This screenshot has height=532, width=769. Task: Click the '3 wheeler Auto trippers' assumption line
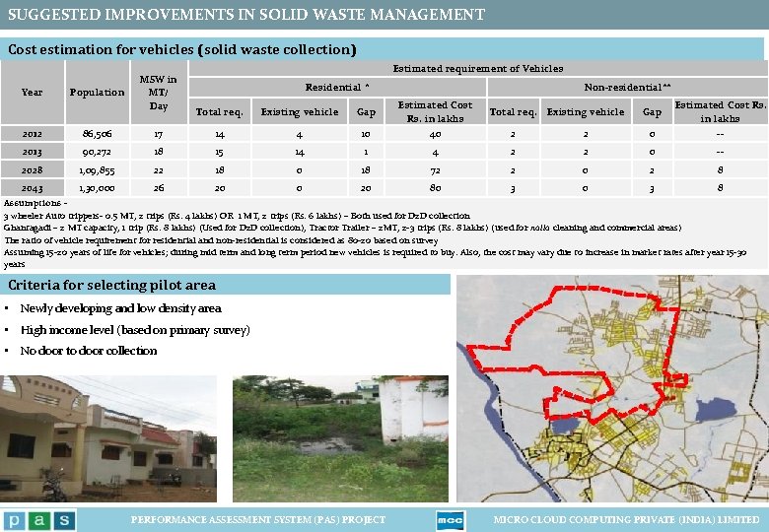tap(237, 216)
